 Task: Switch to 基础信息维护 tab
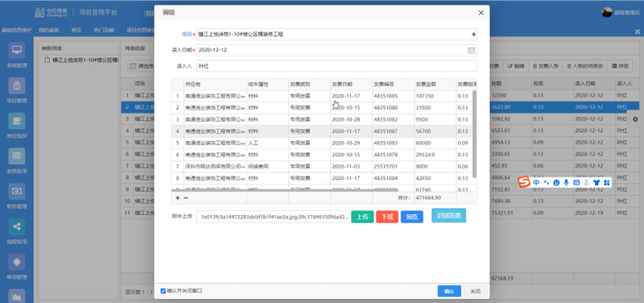16,30
